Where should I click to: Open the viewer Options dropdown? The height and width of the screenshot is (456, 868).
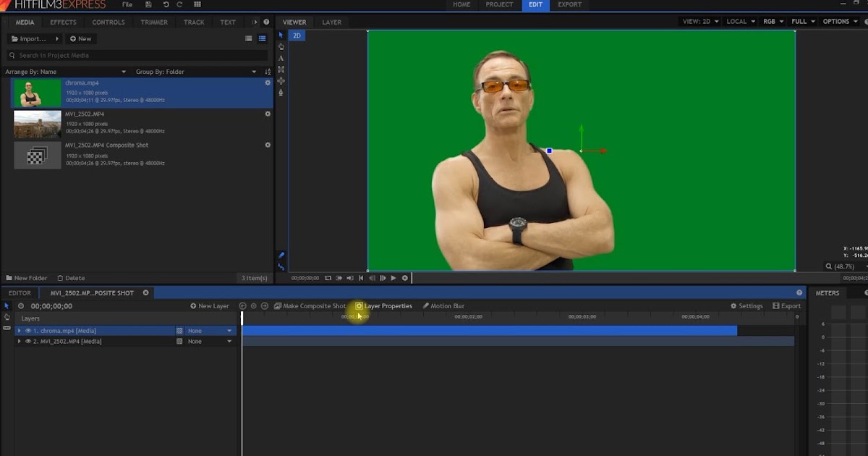click(x=840, y=22)
